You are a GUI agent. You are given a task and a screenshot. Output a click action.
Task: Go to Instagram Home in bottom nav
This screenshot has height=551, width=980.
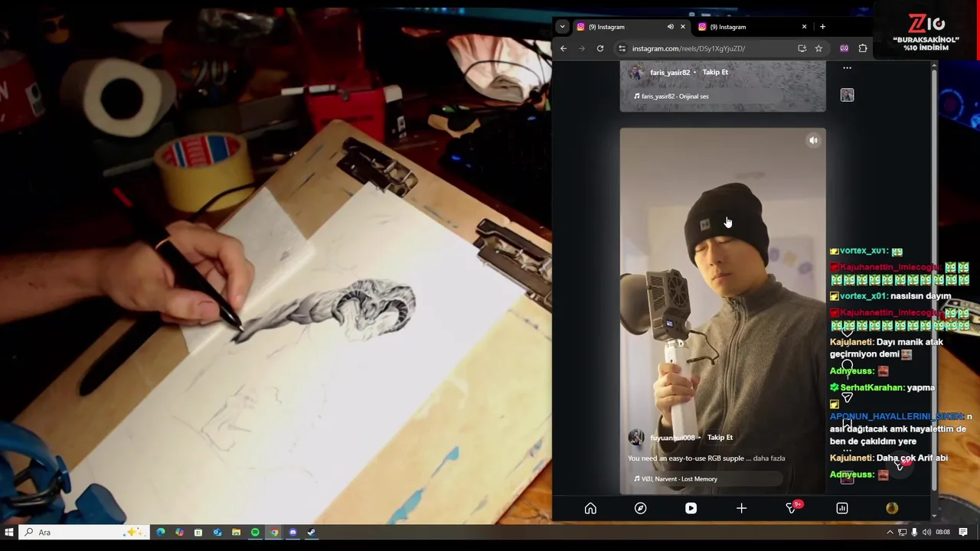(x=590, y=508)
